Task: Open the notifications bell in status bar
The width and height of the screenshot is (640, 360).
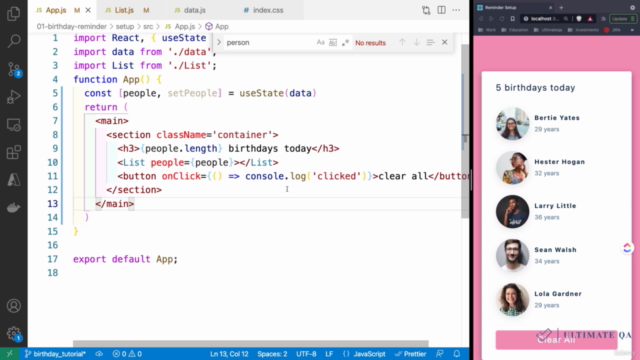Action: 457,354
